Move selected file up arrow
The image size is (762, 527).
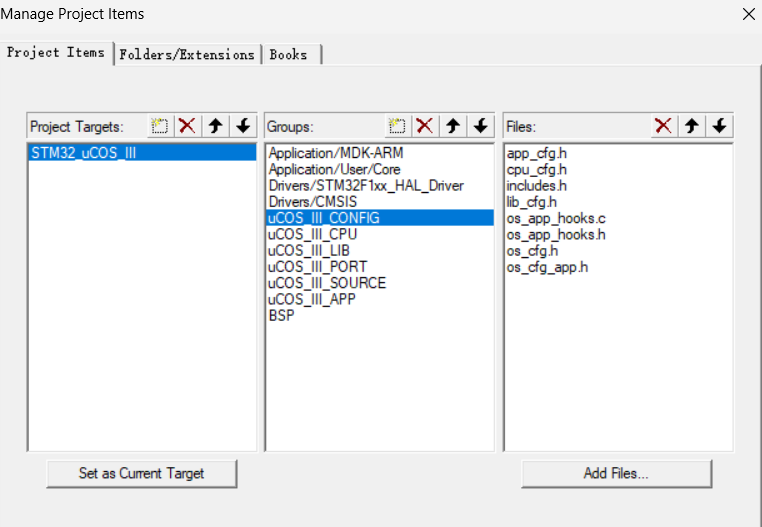coord(692,126)
